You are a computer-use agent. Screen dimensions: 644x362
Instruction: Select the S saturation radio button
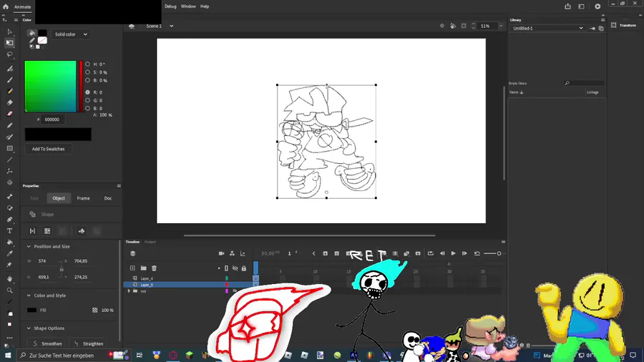pyautogui.click(x=87, y=72)
